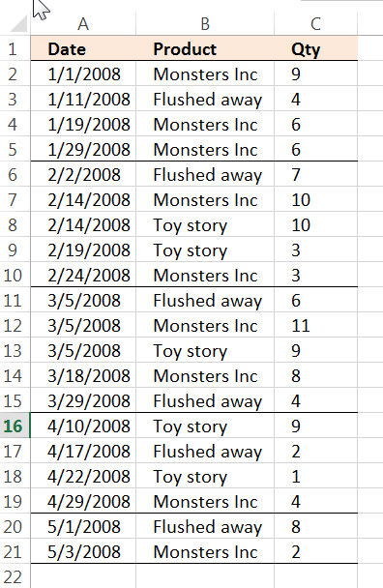Select quantity 8 in row 20
Image resolution: width=383 pixels, height=588 pixels.
tap(316, 526)
